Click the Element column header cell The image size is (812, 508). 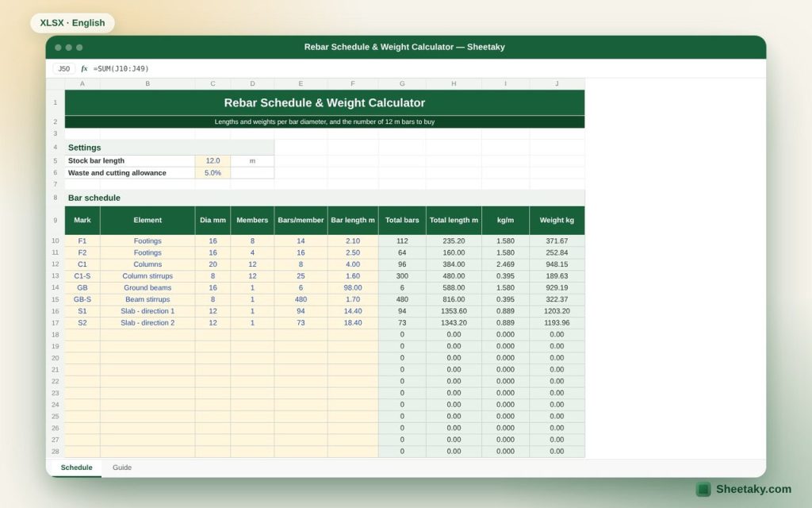coord(147,221)
